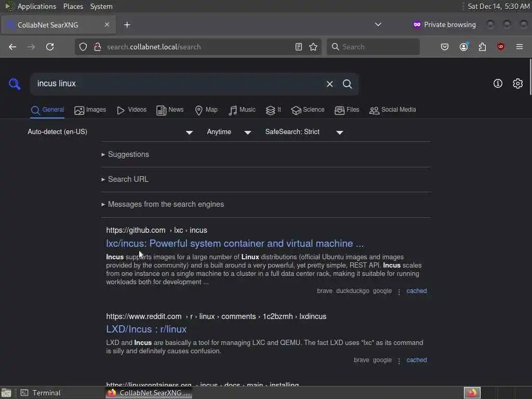Screen dimensions: 532x399
Task: Click the show desktop icon in bottom panel
Action: pos(6,393)
